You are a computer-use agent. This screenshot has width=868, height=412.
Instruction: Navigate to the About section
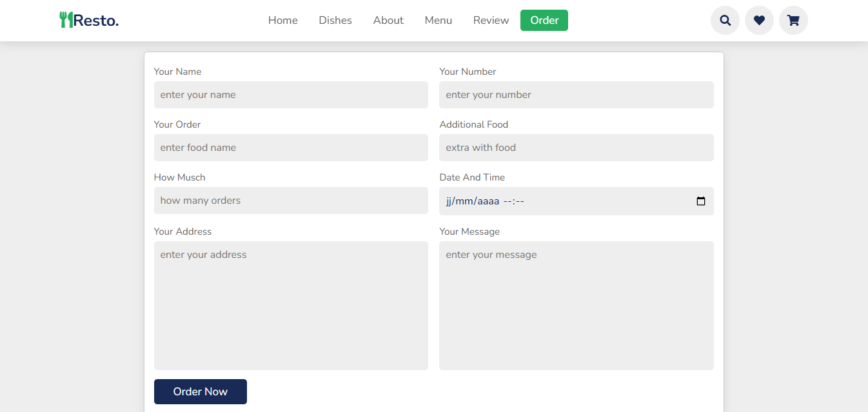pyautogui.click(x=388, y=20)
